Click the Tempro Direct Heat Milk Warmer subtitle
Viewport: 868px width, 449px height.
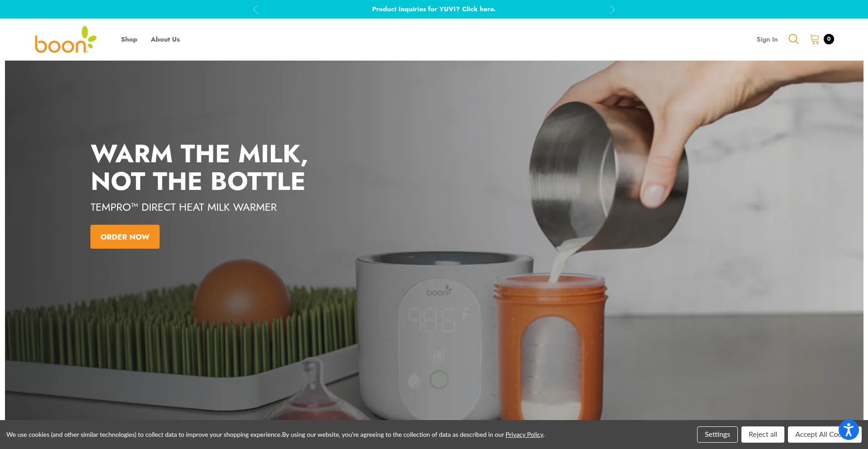[x=184, y=207]
